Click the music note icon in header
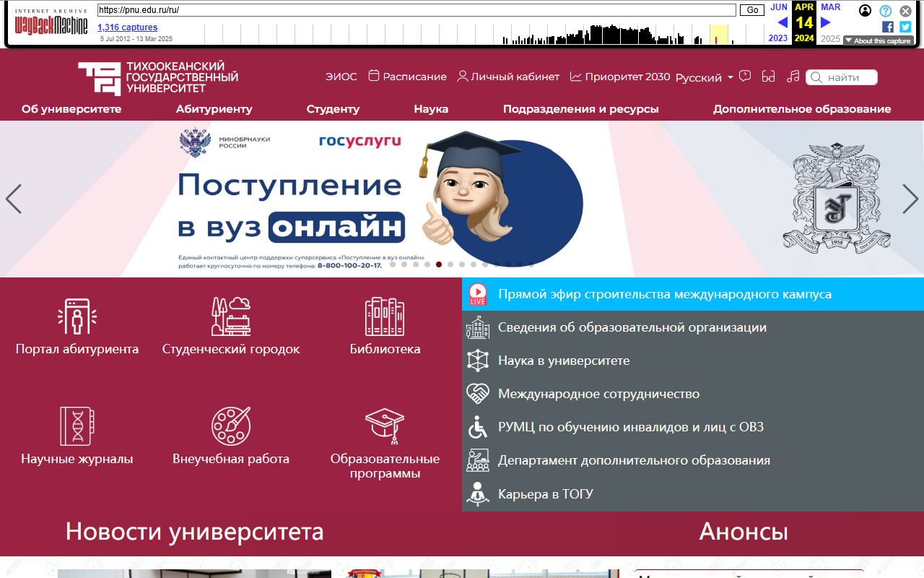The image size is (924, 578). (x=793, y=77)
